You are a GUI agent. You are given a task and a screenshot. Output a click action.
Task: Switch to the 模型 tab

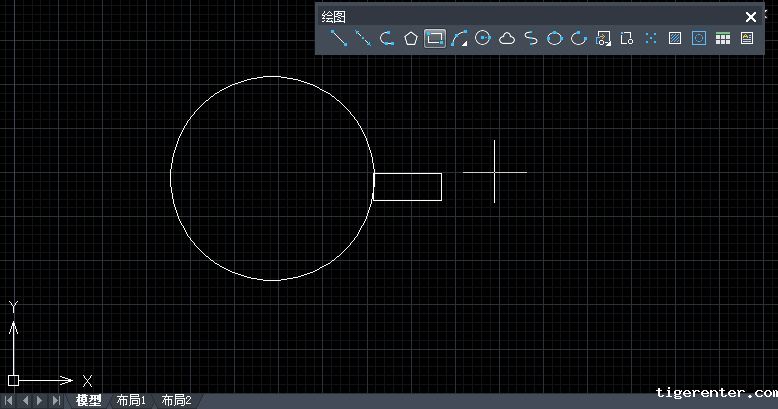pos(89,400)
